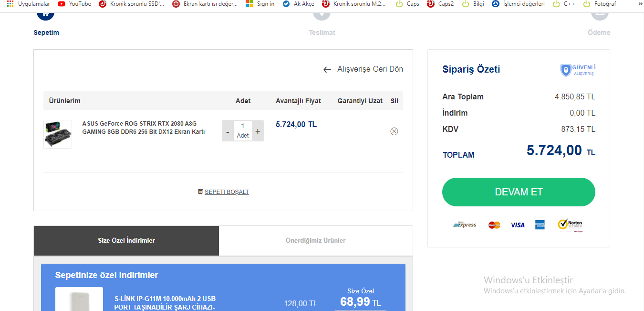Decrease quantity with the minus button
Viewport: 644px width, 311px height.
pyautogui.click(x=228, y=131)
